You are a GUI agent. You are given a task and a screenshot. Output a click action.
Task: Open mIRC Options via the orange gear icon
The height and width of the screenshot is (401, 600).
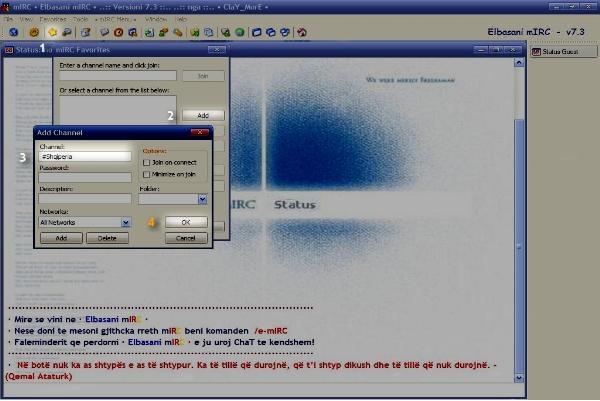[x=34, y=33]
